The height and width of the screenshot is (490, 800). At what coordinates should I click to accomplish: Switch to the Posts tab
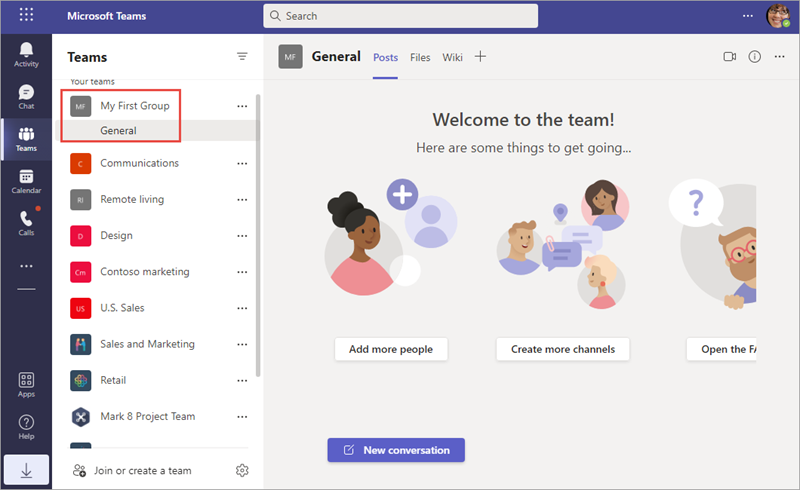[385, 57]
